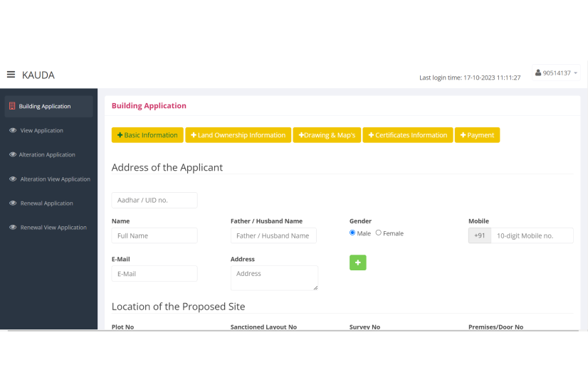Focus the 10-digit Mobile no. field
Image resolution: width=588 pixels, height=392 pixels.
(531, 235)
